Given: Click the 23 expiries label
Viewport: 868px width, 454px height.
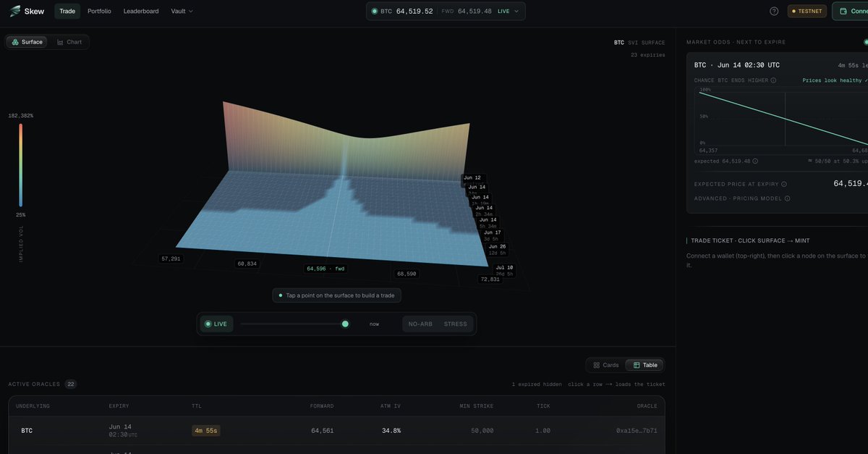Looking at the screenshot, I should tap(648, 55).
